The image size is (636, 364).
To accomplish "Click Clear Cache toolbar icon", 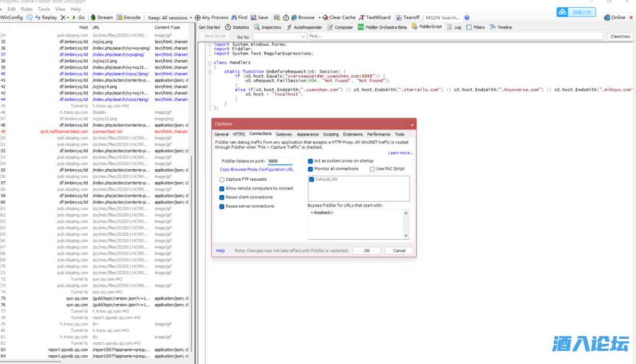I will (x=325, y=18).
